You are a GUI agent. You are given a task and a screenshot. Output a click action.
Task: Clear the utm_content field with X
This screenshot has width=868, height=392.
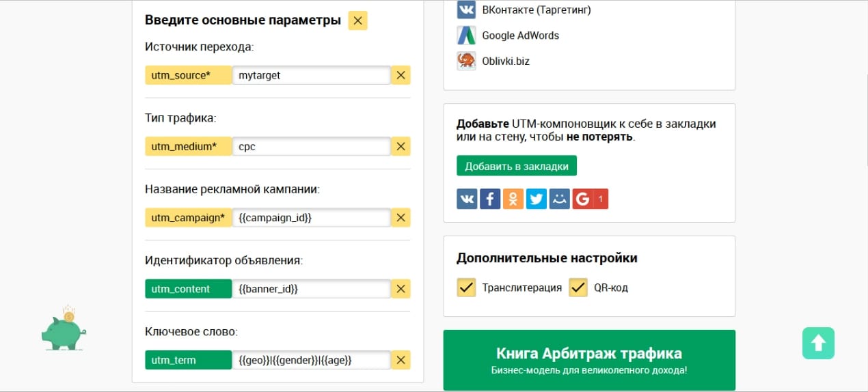coord(401,289)
